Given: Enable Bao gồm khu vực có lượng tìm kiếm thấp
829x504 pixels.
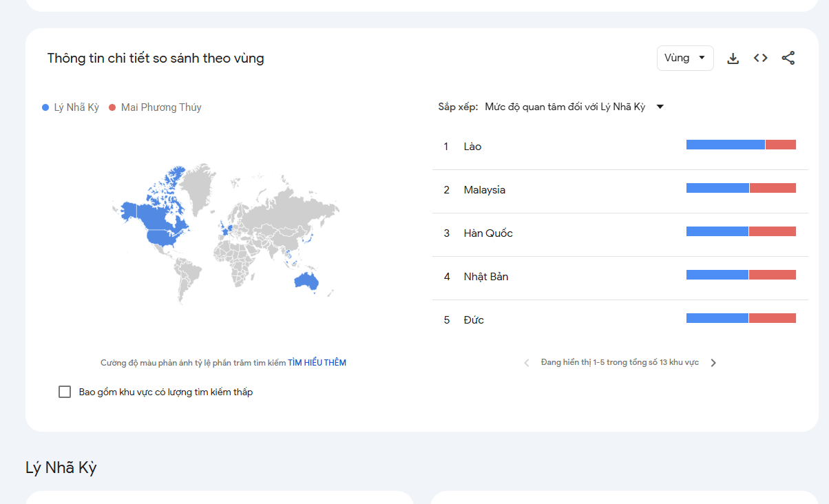Looking at the screenshot, I should [65, 392].
